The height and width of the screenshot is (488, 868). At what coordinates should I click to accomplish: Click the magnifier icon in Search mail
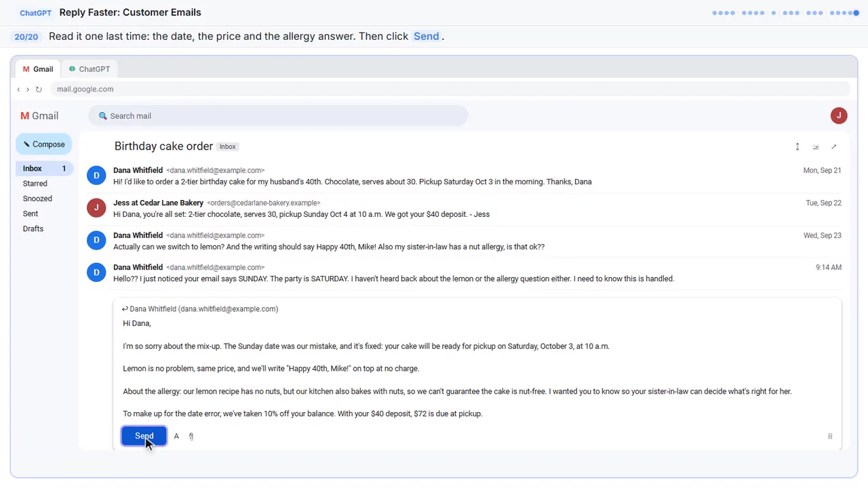pyautogui.click(x=103, y=116)
